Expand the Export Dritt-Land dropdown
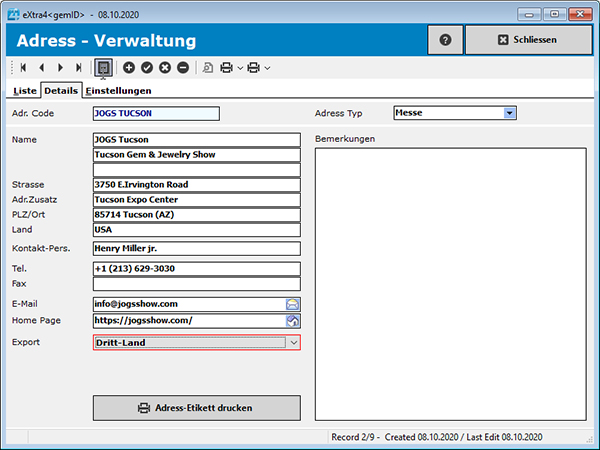This screenshot has height=450, width=600. (x=293, y=342)
